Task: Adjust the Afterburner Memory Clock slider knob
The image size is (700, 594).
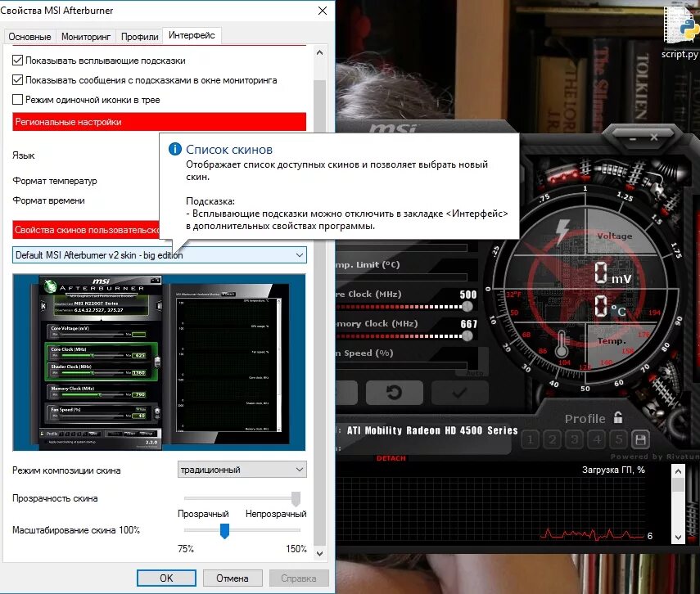Action: click(x=467, y=336)
